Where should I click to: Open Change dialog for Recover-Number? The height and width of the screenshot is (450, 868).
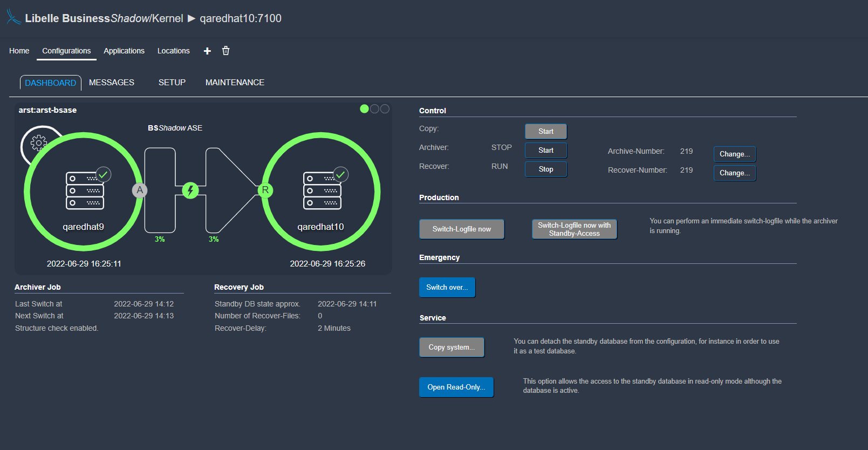(734, 173)
